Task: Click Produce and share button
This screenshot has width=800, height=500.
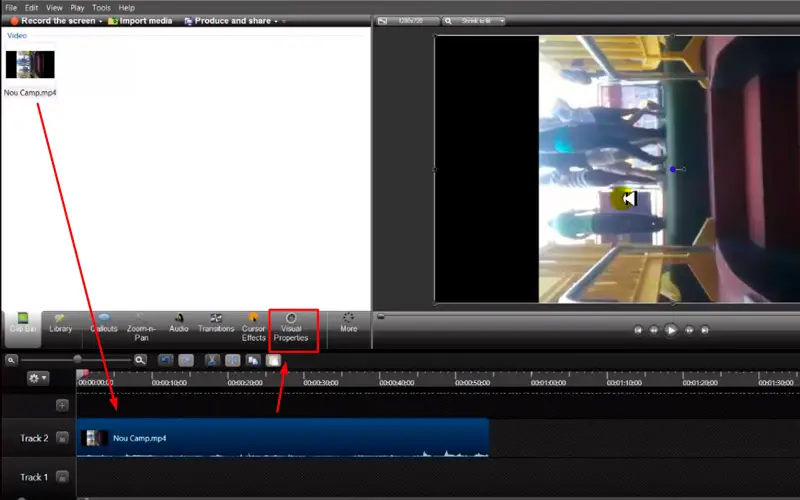Action: pos(228,21)
